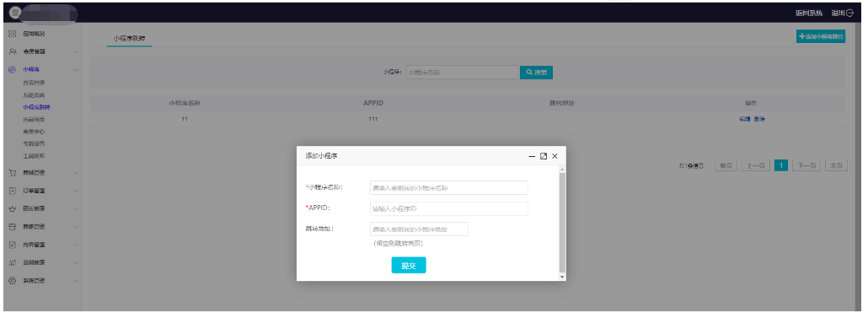
Task: Click the 添加小程序跳转 button top right
Action: click(821, 36)
